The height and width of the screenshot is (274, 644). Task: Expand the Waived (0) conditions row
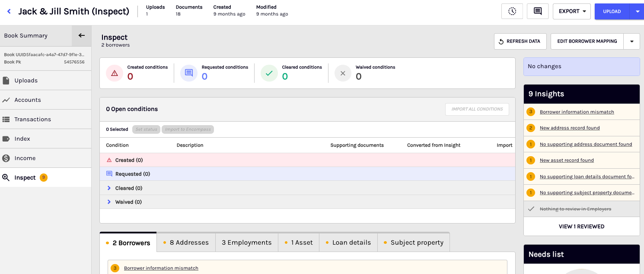click(x=109, y=202)
